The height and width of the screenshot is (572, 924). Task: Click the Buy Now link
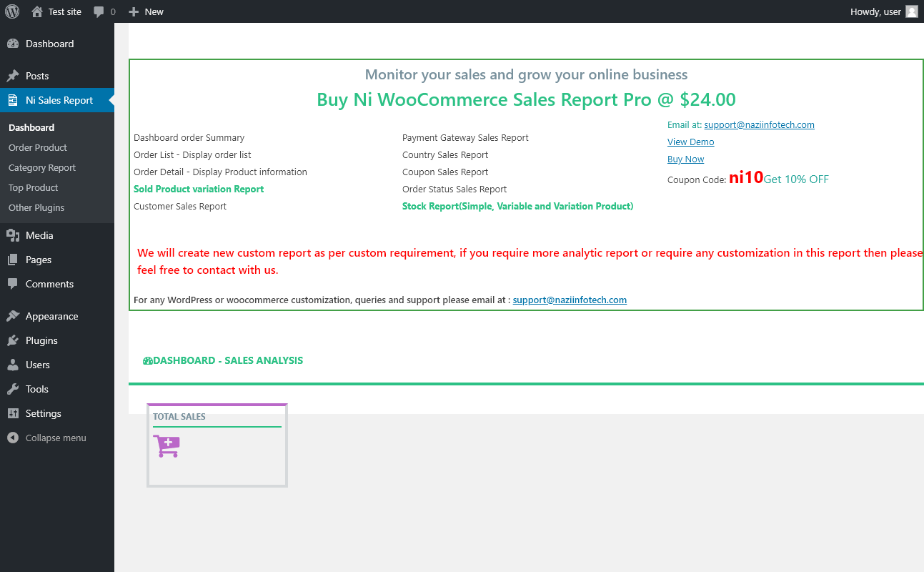pos(685,159)
